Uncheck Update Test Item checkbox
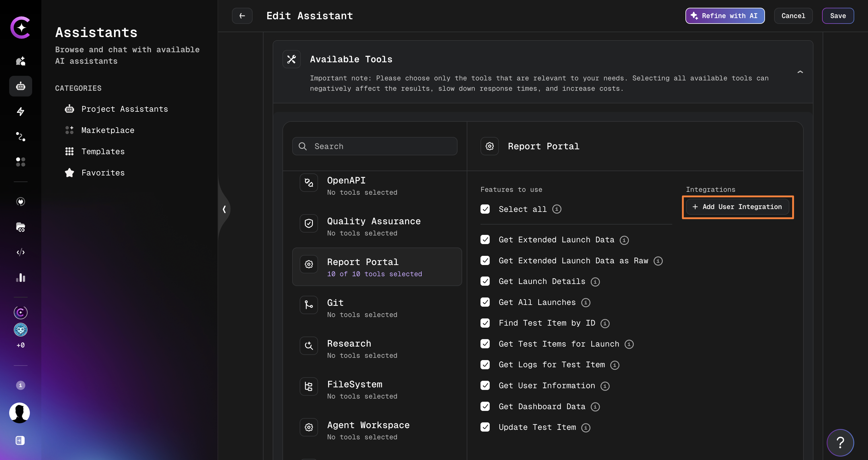This screenshot has width=868, height=460. click(485, 427)
